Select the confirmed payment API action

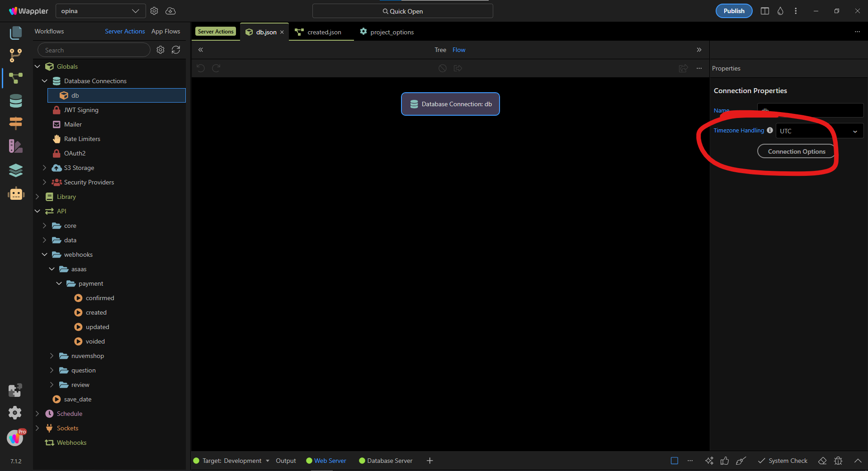100,298
